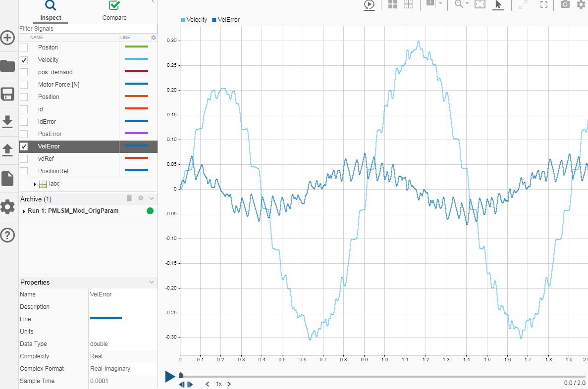588x389 pixels.
Task: Open help via question mark icon
Action: point(7,235)
